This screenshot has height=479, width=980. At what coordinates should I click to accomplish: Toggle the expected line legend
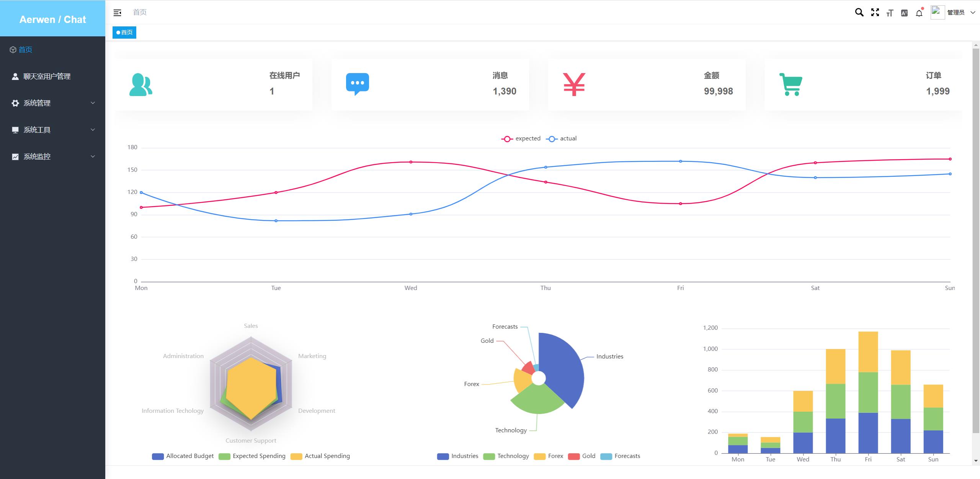(521, 138)
